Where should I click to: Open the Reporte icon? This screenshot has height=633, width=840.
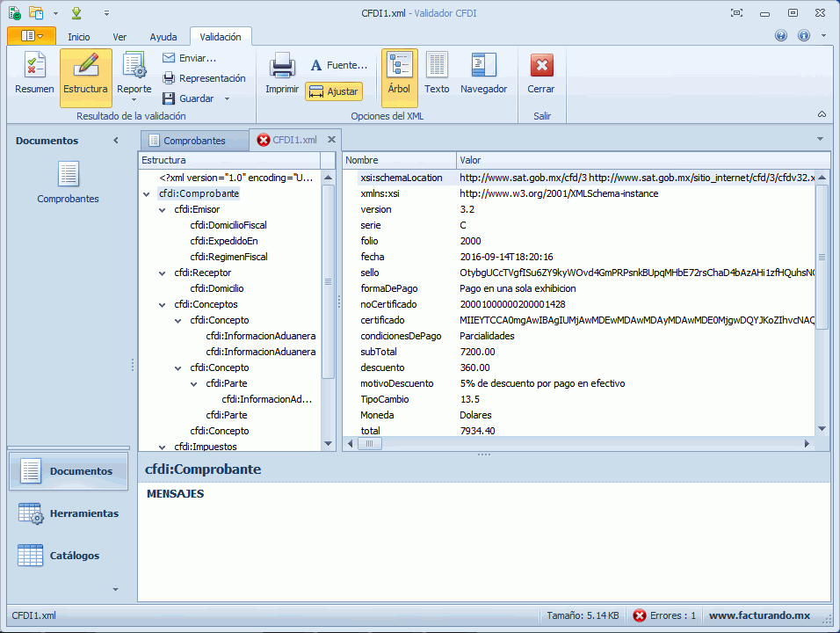[134, 67]
